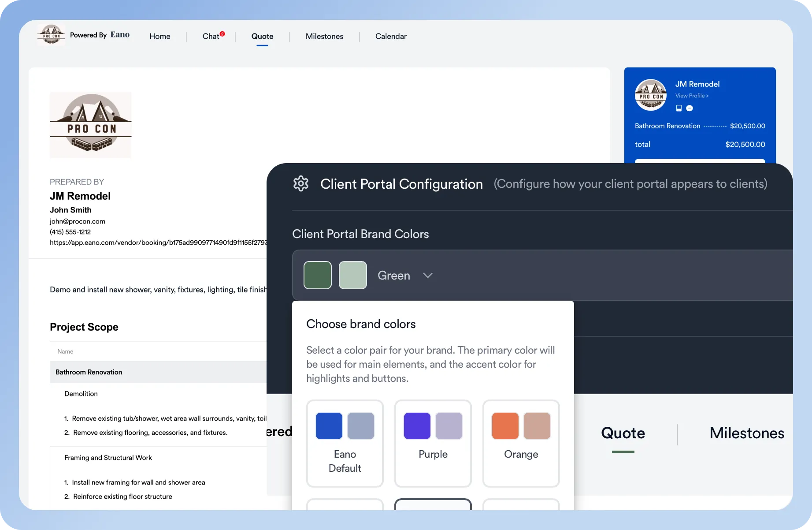Click the orange swatch in Orange card
Screen dimensions: 812x530
coord(505,426)
